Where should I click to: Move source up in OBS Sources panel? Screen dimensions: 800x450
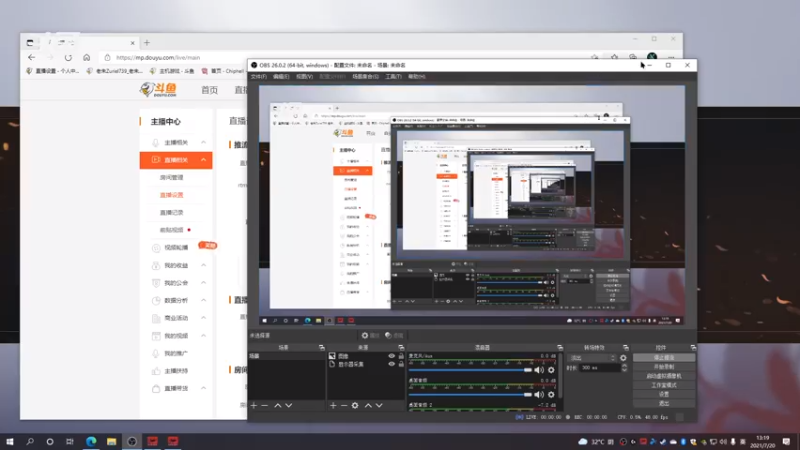(x=368, y=405)
